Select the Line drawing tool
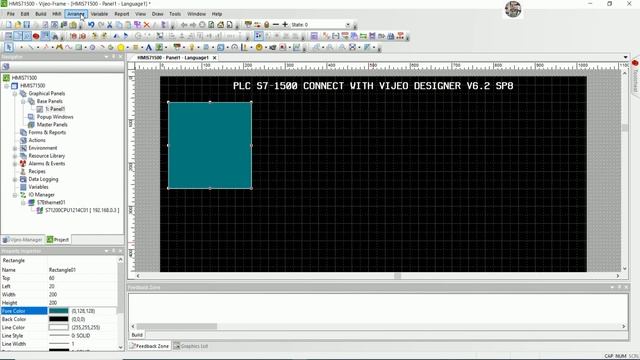Viewport: 640px width, 360px height. point(31,47)
